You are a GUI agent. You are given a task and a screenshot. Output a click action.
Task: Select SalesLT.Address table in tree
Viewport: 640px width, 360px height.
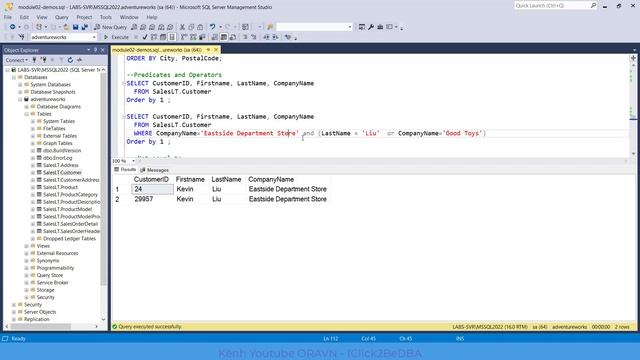pyautogui.click(x=61, y=165)
